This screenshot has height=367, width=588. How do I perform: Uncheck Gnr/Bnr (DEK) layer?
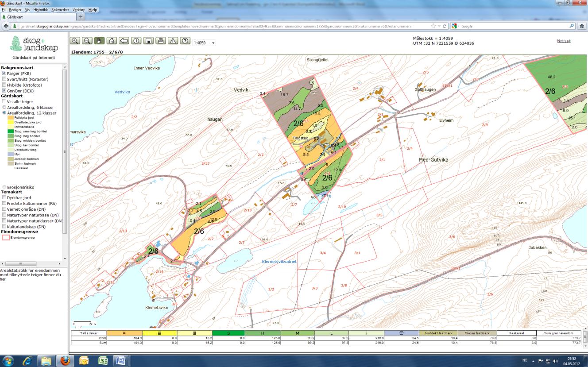(x=4, y=91)
